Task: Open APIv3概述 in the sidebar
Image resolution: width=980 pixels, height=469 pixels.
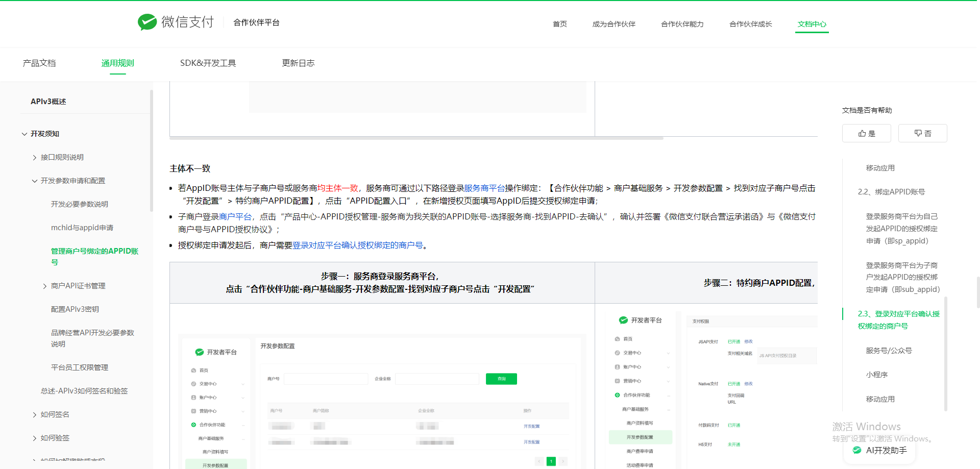Action: (x=48, y=102)
